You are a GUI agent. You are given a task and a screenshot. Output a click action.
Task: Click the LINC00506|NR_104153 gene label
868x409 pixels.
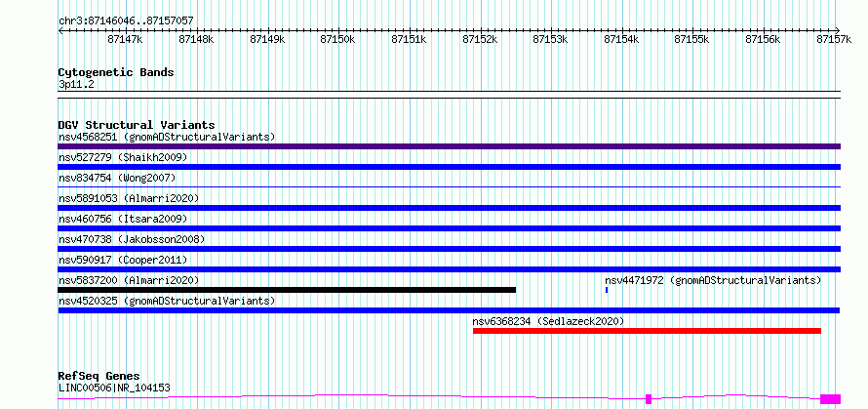pos(114,388)
